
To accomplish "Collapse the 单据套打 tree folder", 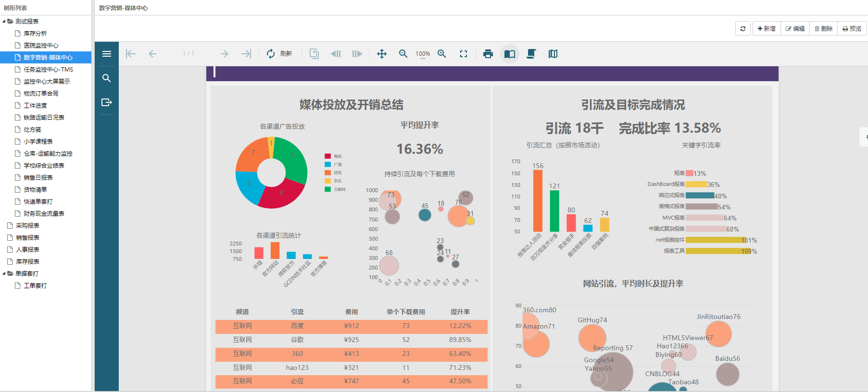I will click(x=4, y=273).
